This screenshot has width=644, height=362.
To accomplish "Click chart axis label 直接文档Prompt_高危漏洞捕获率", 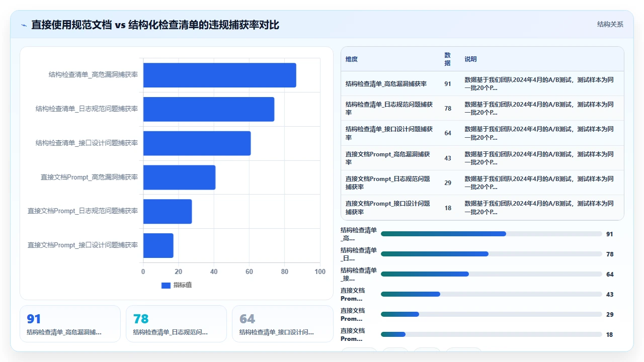I will tap(89, 177).
